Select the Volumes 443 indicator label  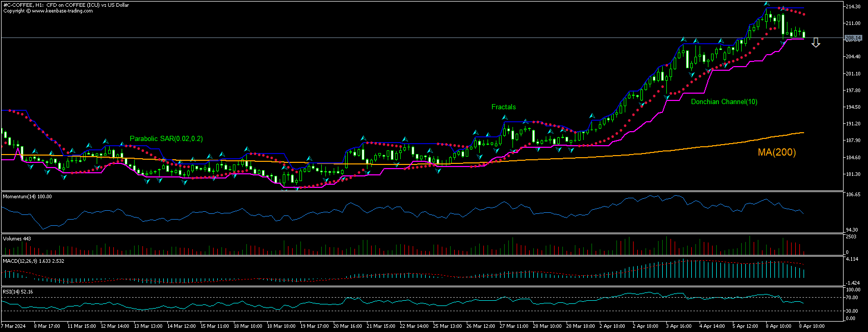click(17, 239)
